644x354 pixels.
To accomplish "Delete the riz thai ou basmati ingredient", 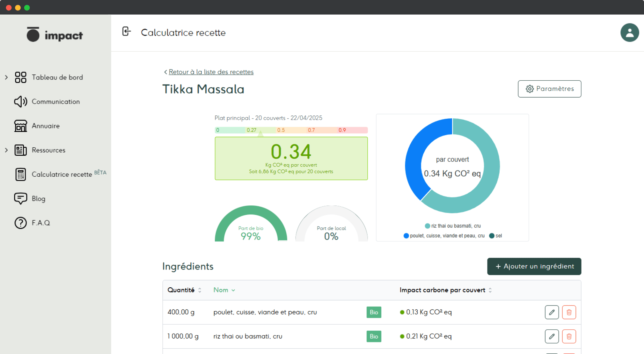I will tap(569, 336).
